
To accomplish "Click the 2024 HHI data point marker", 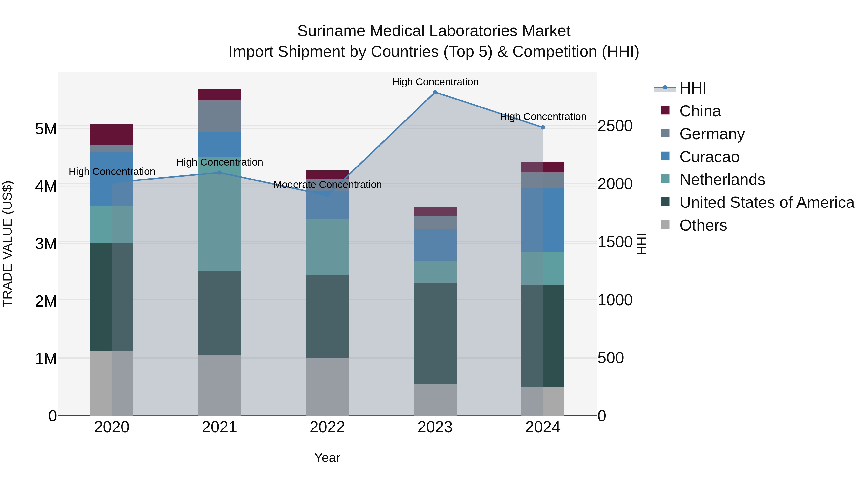I will click(543, 128).
